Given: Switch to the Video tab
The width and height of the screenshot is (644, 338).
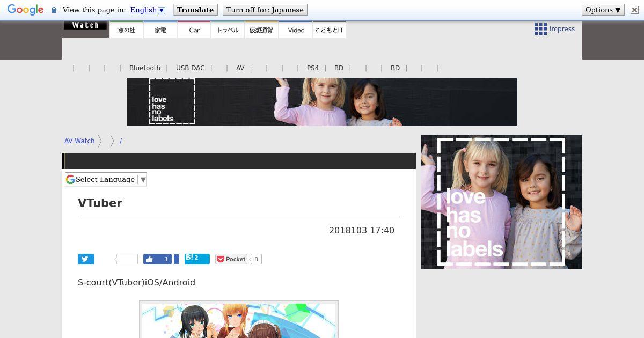Looking at the screenshot, I should 296,30.
